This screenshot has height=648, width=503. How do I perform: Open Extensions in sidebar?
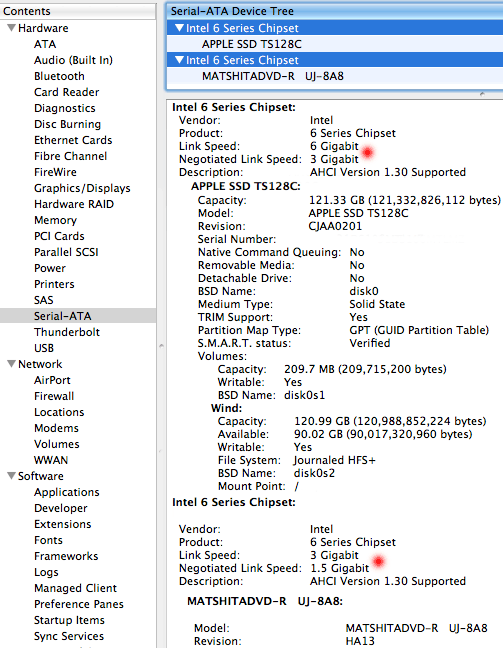point(62,524)
